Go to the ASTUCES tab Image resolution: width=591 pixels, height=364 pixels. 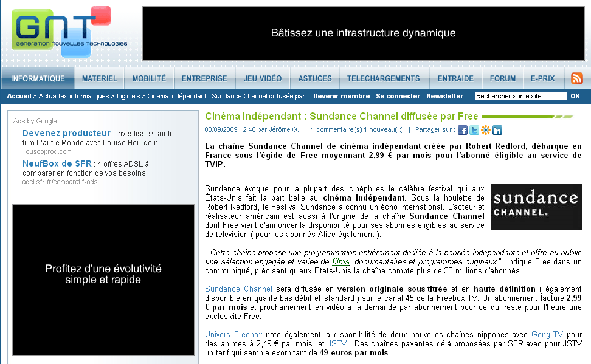[x=315, y=78]
